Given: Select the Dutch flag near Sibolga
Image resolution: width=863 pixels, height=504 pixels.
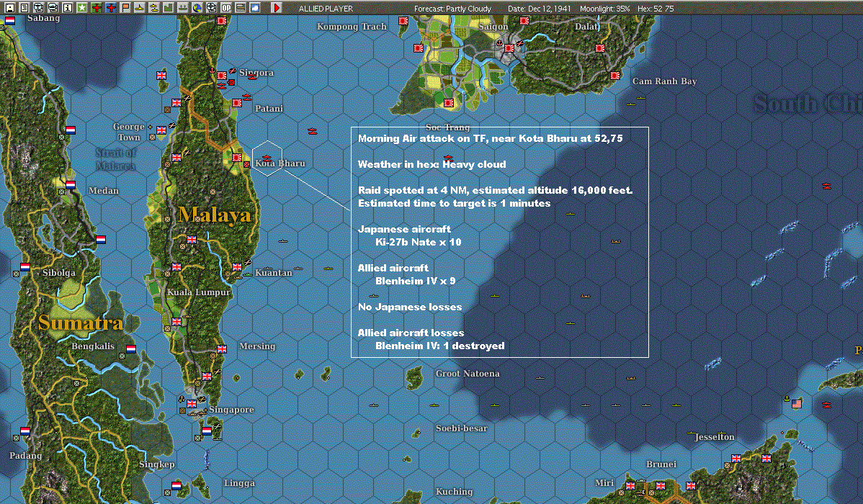Looking at the screenshot, I should pos(24,267).
